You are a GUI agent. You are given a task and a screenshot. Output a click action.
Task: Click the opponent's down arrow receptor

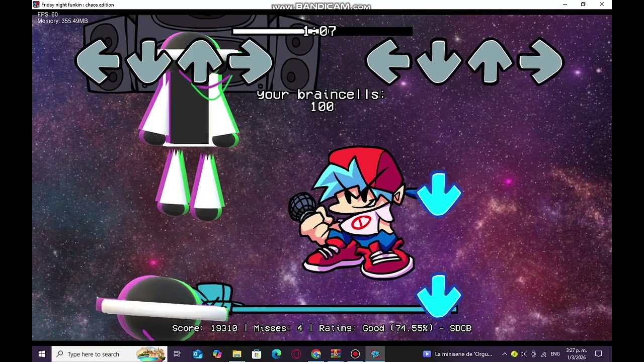[x=149, y=61]
